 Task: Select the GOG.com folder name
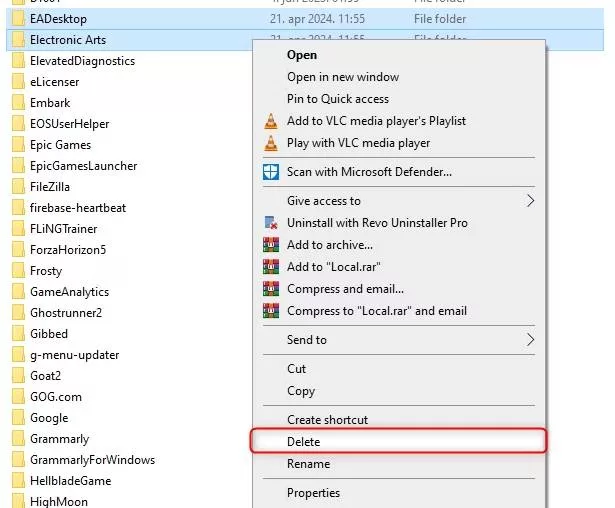tap(56, 397)
